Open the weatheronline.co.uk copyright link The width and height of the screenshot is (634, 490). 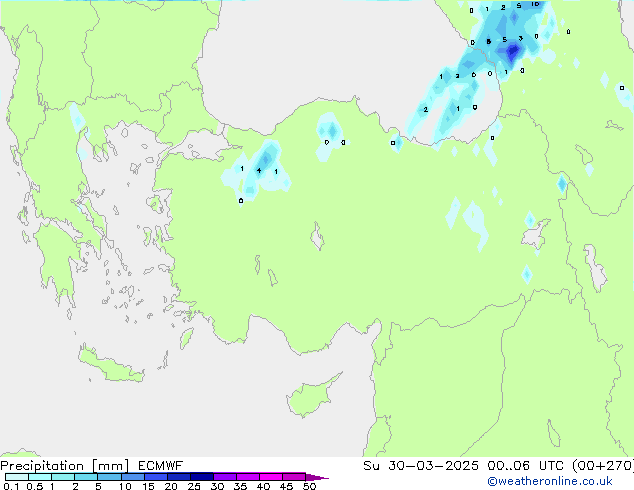pos(550,481)
